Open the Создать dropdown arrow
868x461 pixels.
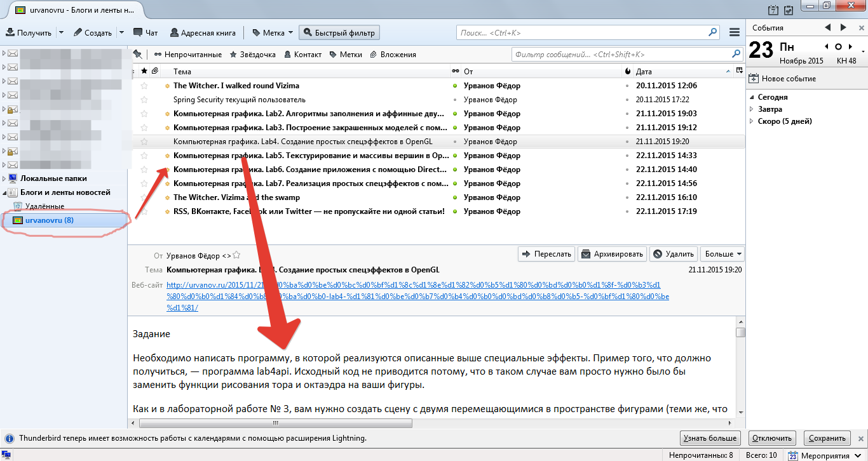point(121,32)
